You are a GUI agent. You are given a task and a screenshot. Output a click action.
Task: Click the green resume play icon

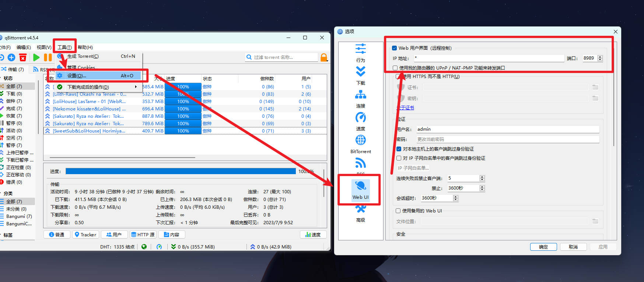coord(36,57)
